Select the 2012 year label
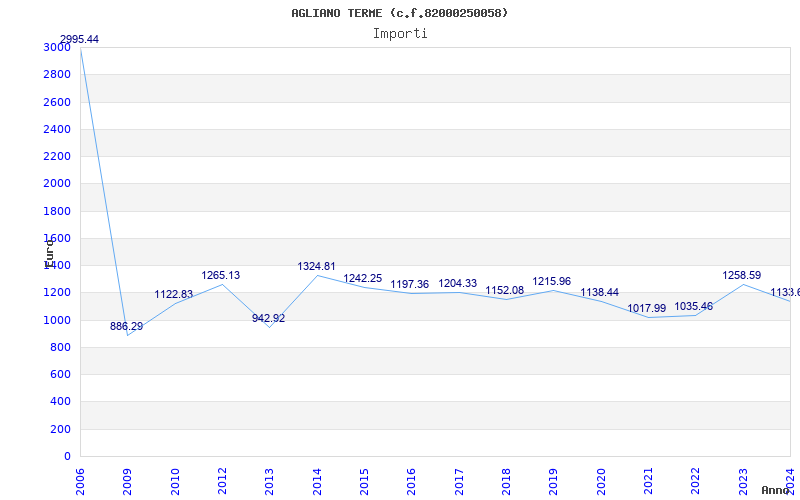Screen dimensions: 800x500 222,482
